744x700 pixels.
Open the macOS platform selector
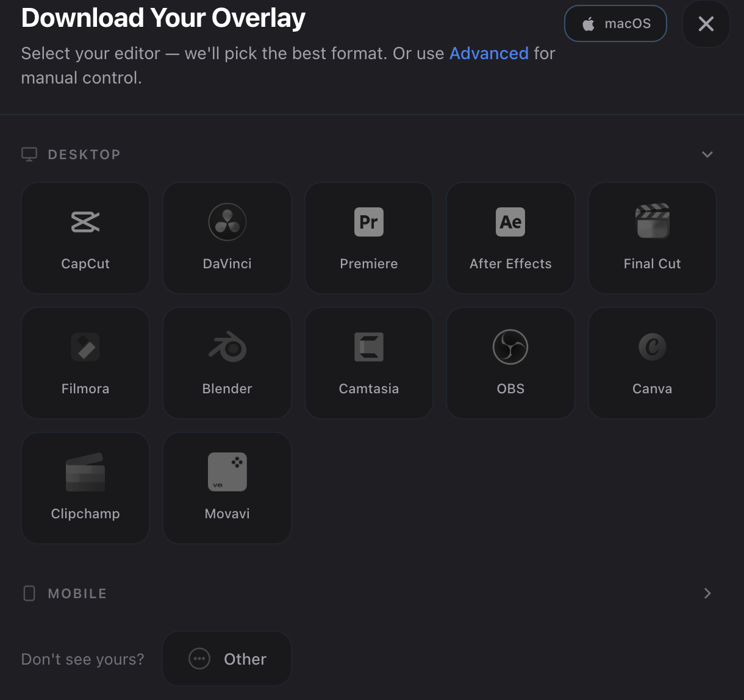615,24
